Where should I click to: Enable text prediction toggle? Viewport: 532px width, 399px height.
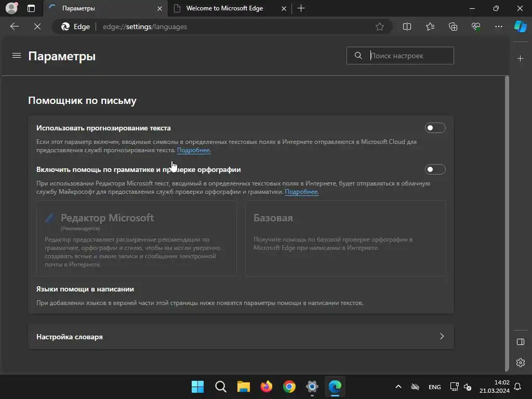435,128
